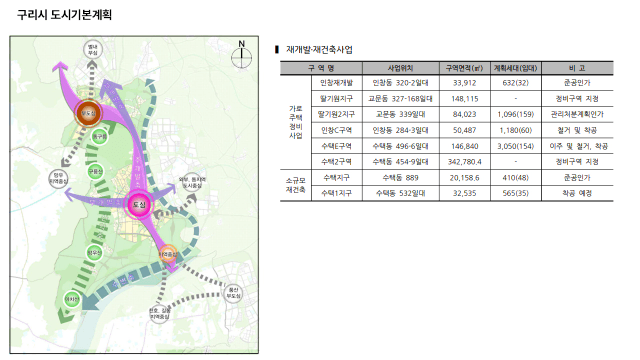Click the 구리시 도시기본계획 page title
The image size is (640, 360).
[x=64, y=15]
